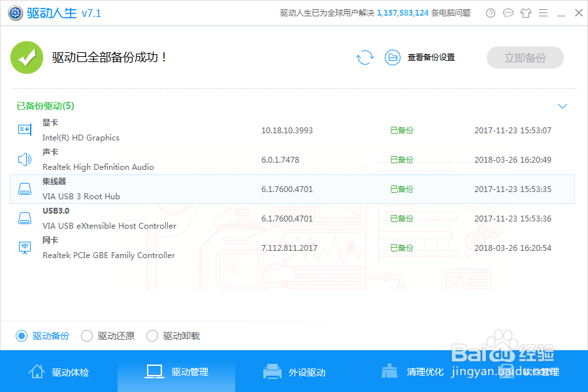This screenshot has width=588, height=392.
Task: Select Realtek High Definition Audio entry
Action: pyautogui.click(x=98, y=167)
